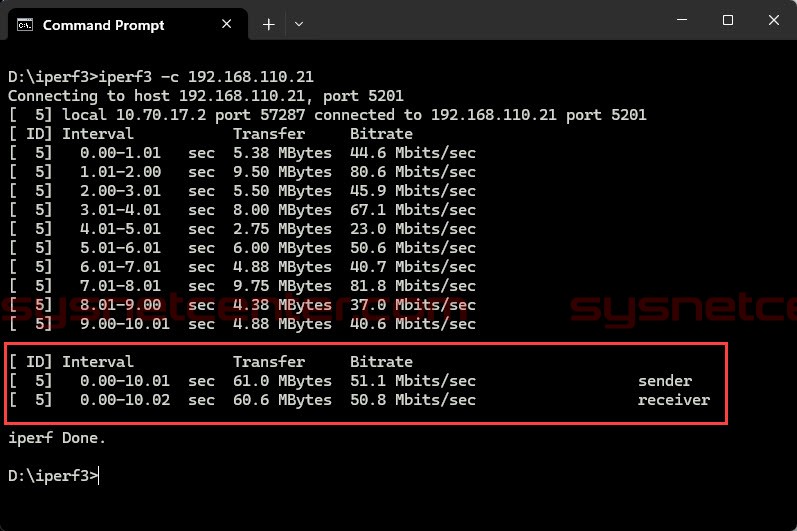Screen dimensions: 797x531
Task: Click the 'D:\iperf3>' prompt at the cursor
Action: [53, 476]
